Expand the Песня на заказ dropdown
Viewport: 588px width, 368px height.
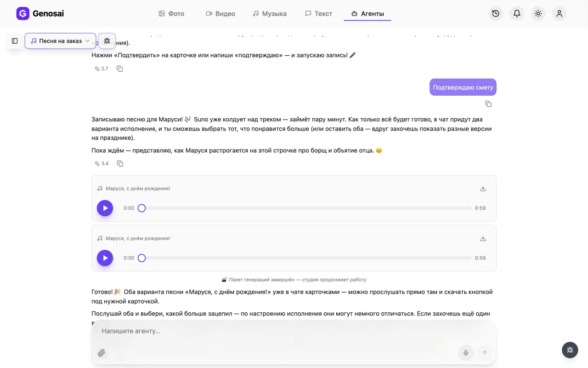click(x=60, y=41)
